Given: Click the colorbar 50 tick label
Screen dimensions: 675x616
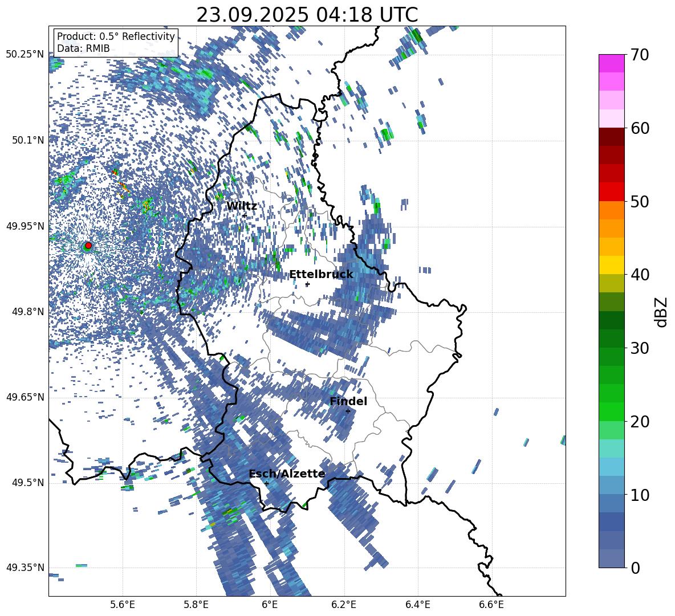Looking at the screenshot, I should point(640,201).
